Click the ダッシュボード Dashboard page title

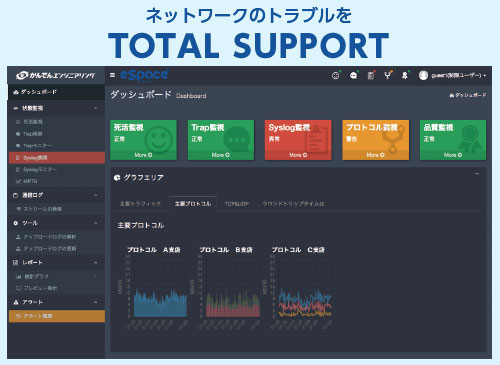[158, 95]
